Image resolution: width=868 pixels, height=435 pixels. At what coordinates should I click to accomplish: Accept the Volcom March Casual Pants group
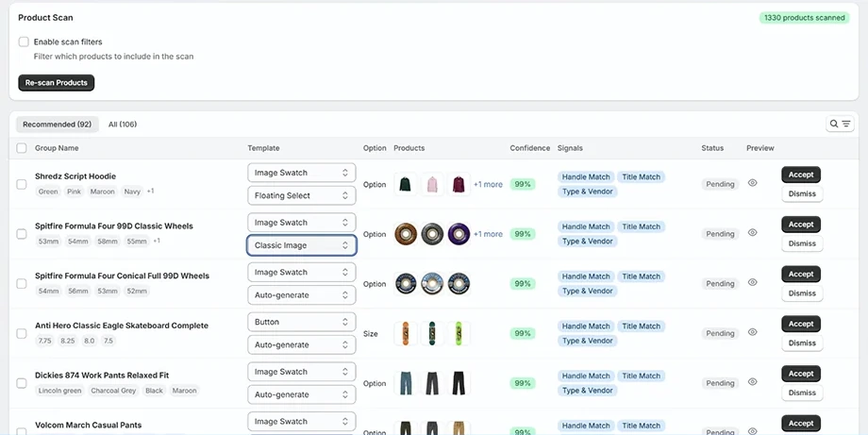(x=801, y=424)
